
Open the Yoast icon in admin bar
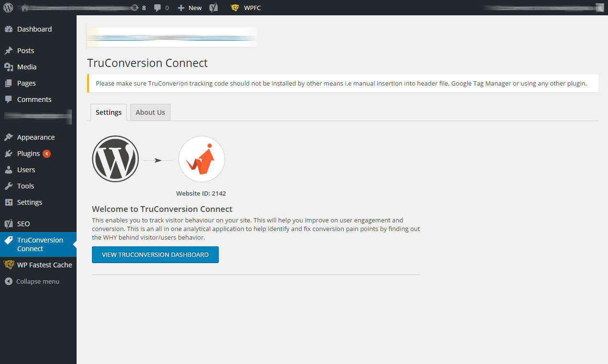pyautogui.click(x=214, y=8)
